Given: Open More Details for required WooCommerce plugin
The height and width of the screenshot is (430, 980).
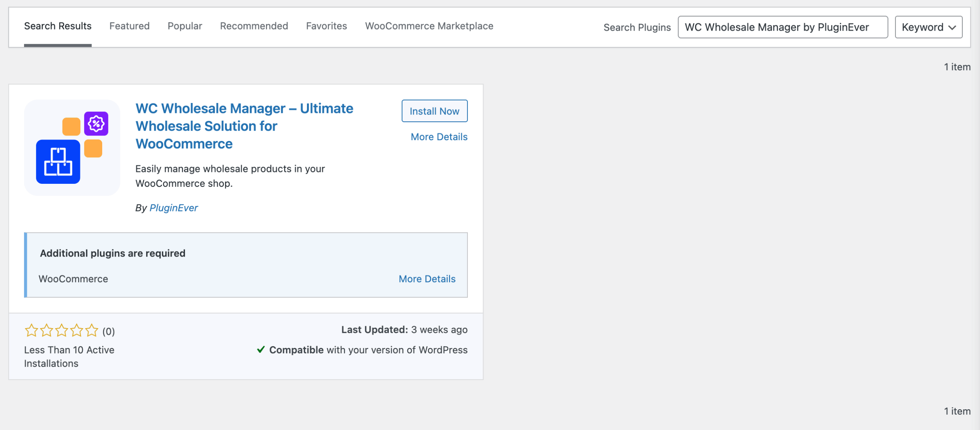Looking at the screenshot, I should click(x=427, y=279).
